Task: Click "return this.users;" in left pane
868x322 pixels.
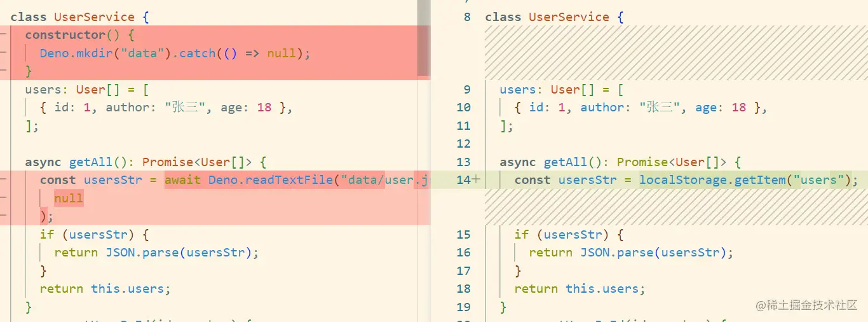Action: [105, 289]
